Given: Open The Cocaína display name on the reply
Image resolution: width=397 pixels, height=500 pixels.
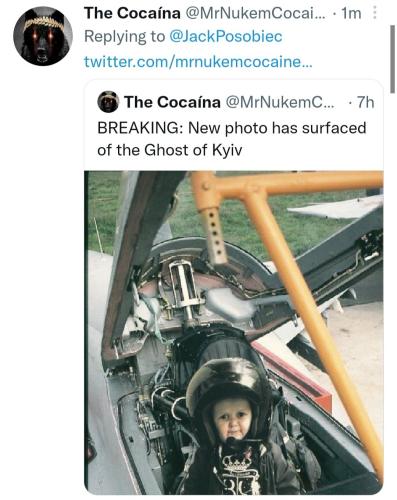Looking at the screenshot, I should coord(132,13).
